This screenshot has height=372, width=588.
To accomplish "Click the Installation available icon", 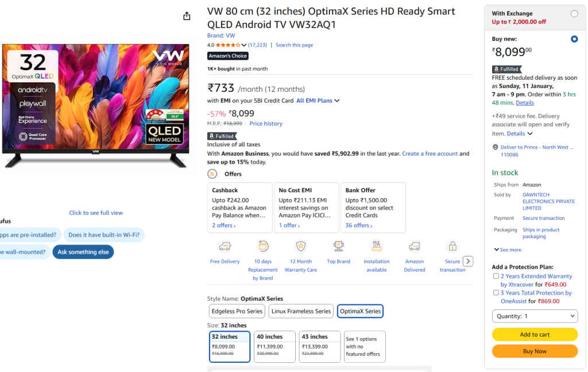I will (x=376, y=245).
